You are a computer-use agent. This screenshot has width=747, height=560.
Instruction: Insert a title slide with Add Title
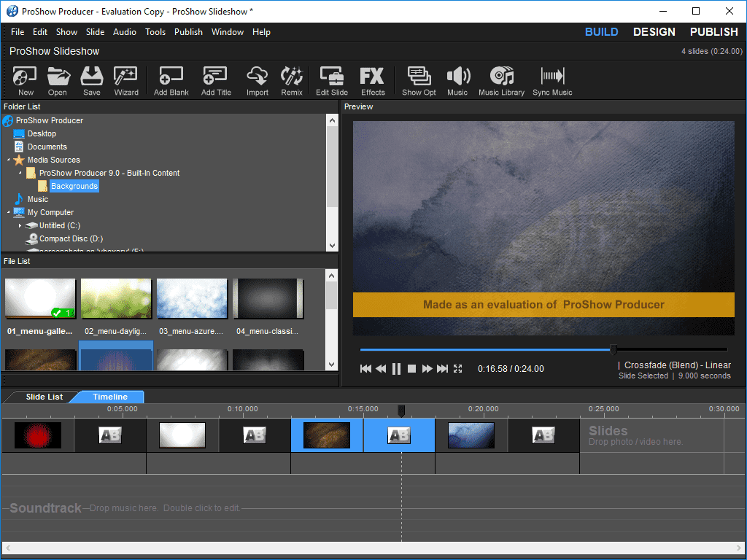pos(216,80)
